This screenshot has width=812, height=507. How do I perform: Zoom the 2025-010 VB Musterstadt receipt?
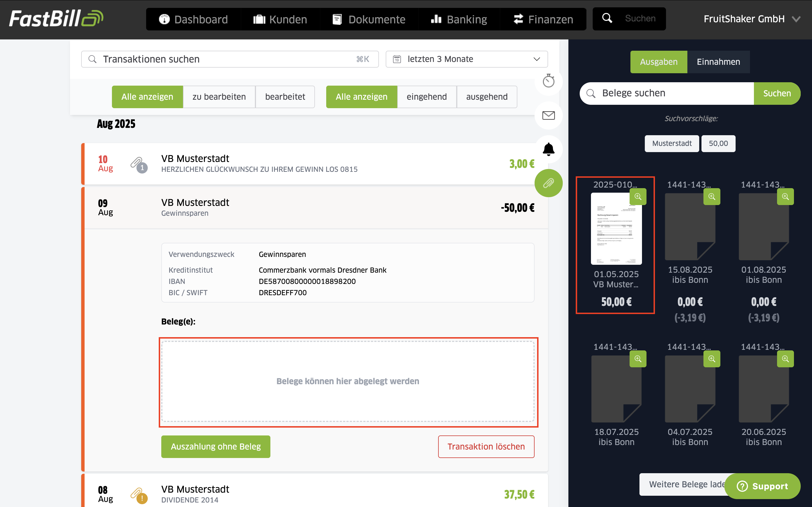(637, 197)
